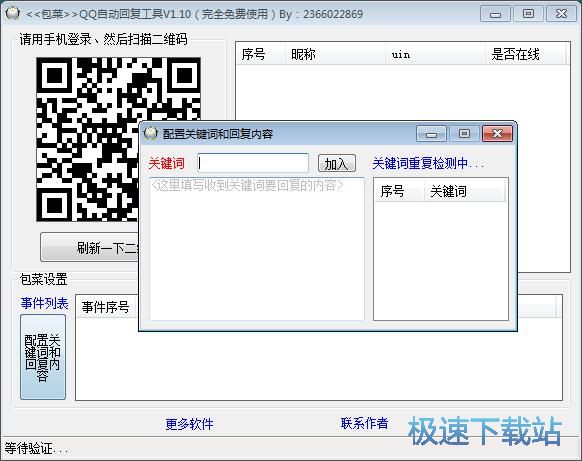Open the 联系作者 link
582x461 pixels.
click(364, 423)
